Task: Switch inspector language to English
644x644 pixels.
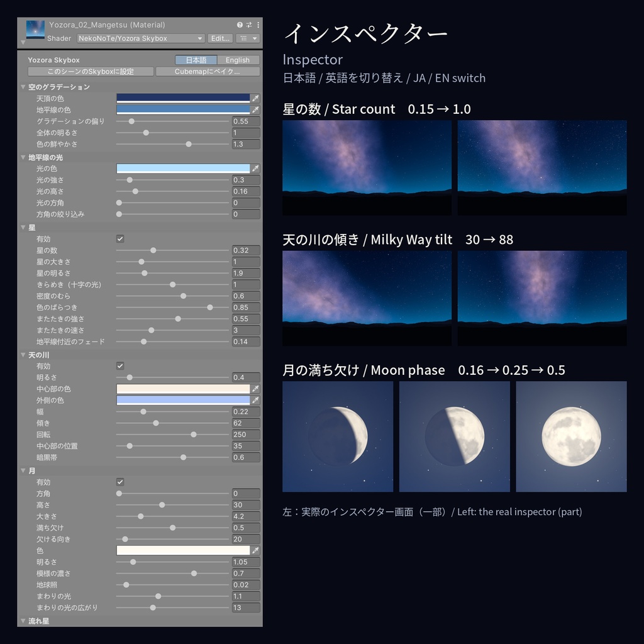Action: pyautogui.click(x=238, y=60)
